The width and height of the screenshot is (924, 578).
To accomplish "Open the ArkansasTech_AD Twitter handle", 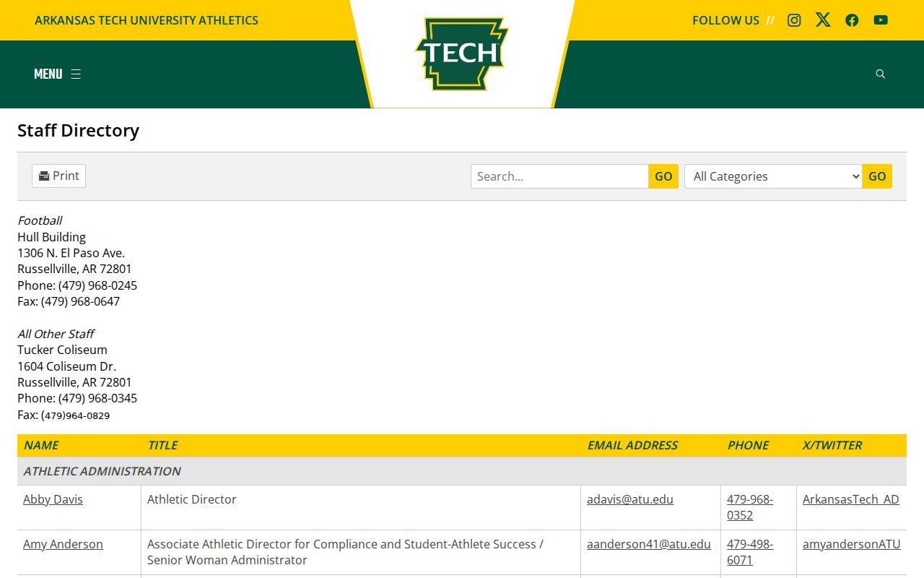I will click(851, 499).
